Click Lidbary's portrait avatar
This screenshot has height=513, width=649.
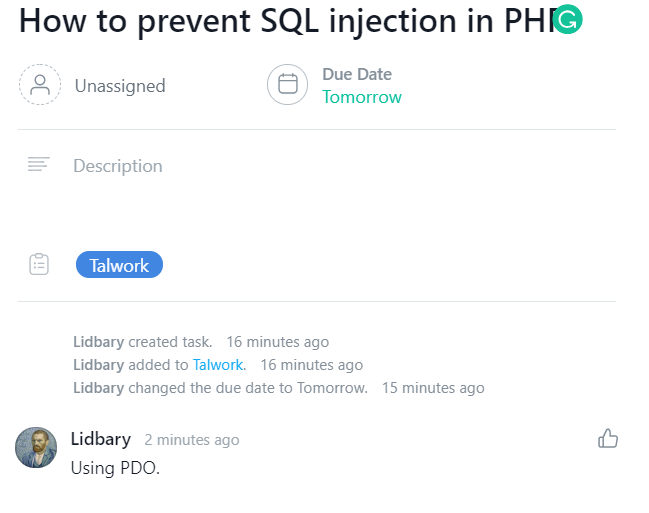pyautogui.click(x=36, y=447)
